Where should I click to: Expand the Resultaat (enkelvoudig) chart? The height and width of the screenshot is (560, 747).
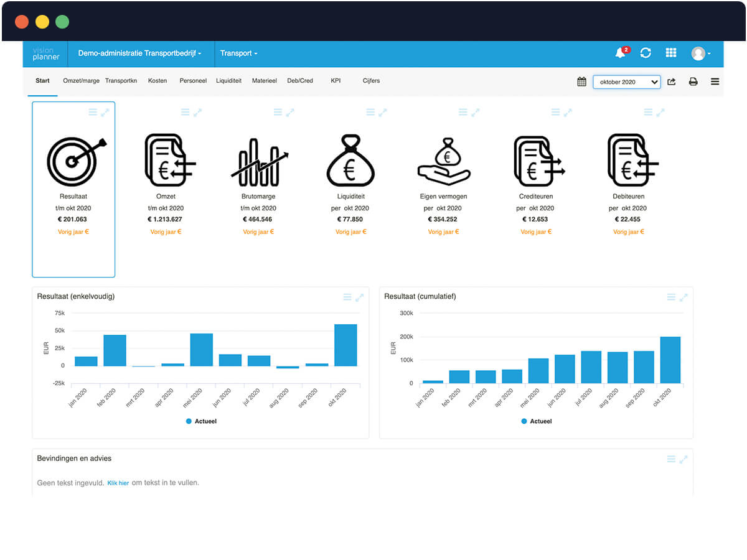(x=360, y=297)
